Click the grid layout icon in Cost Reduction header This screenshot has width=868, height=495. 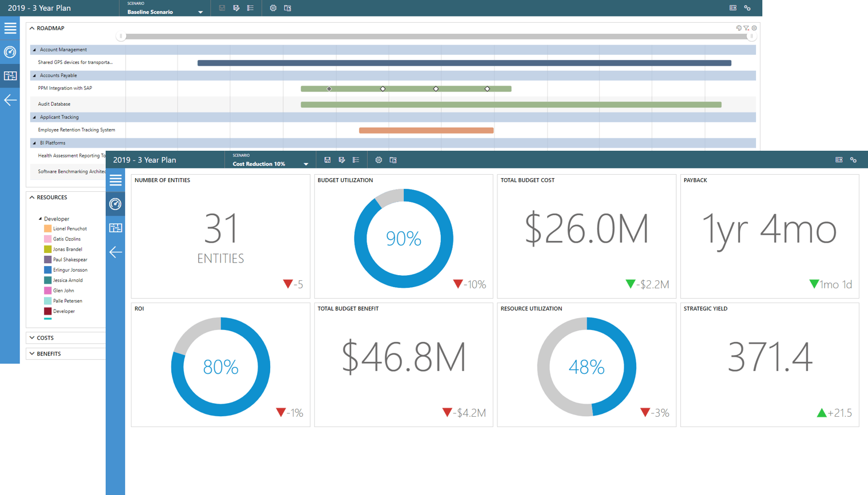tap(839, 160)
